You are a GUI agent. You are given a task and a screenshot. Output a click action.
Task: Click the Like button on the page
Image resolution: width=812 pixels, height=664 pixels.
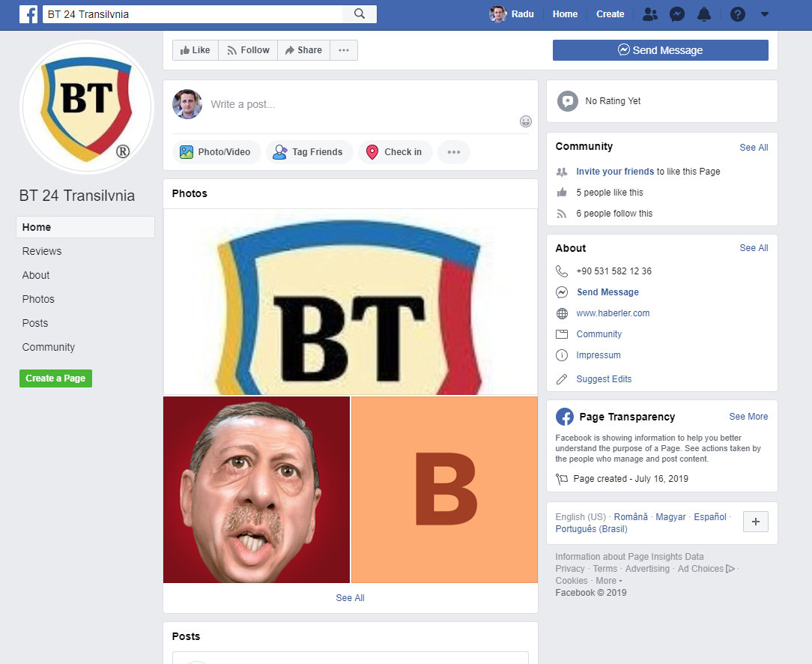point(196,50)
